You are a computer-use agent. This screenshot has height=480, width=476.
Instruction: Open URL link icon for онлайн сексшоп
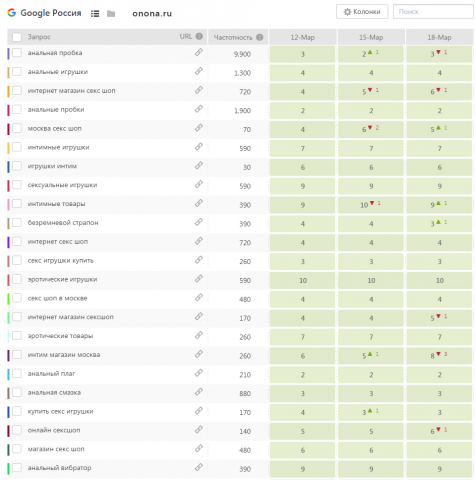click(199, 430)
